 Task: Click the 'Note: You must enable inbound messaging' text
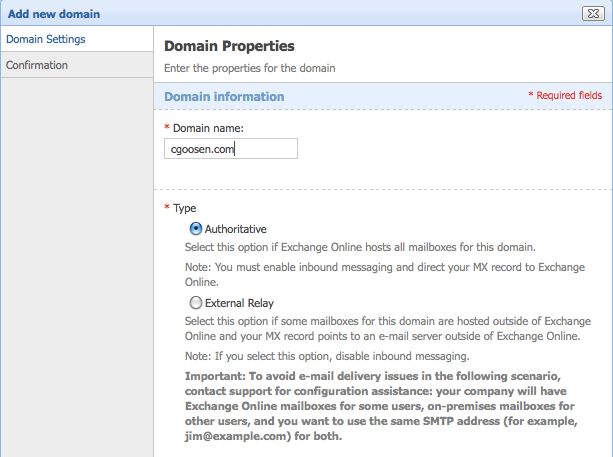(385, 274)
